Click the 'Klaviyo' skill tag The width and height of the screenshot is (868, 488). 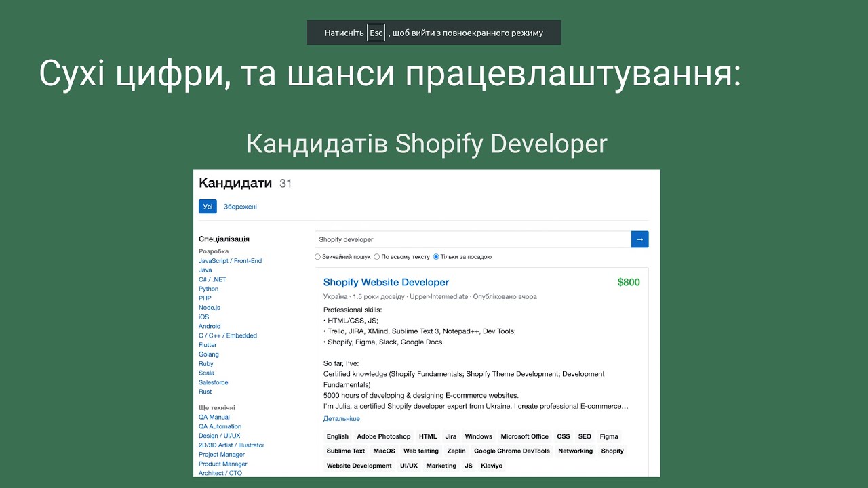pyautogui.click(x=492, y=466)
